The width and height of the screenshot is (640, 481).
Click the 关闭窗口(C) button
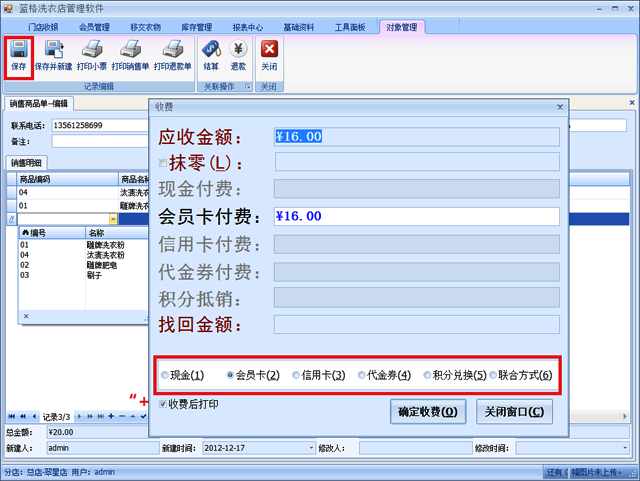514,412
